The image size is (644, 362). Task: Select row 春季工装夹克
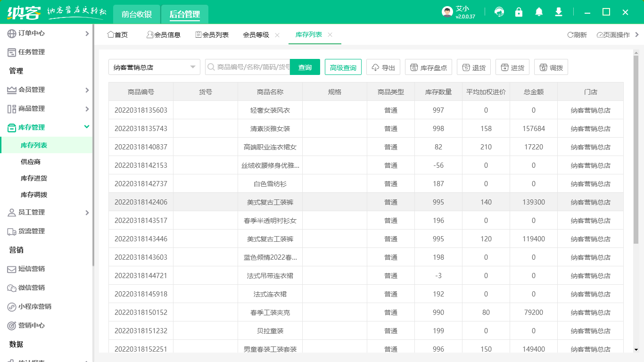point(366,313)
